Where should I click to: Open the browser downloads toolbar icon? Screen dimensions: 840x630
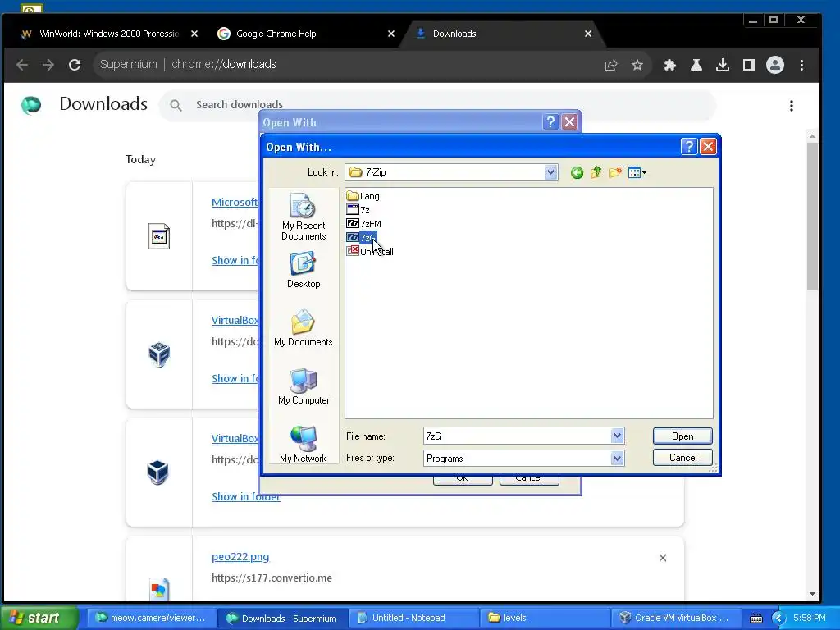point(722,66)
